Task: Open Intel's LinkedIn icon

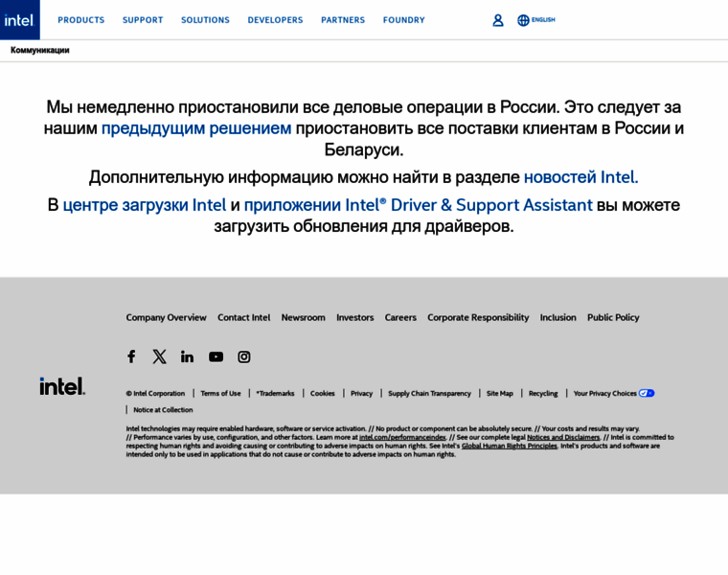Action: [187, 356]
